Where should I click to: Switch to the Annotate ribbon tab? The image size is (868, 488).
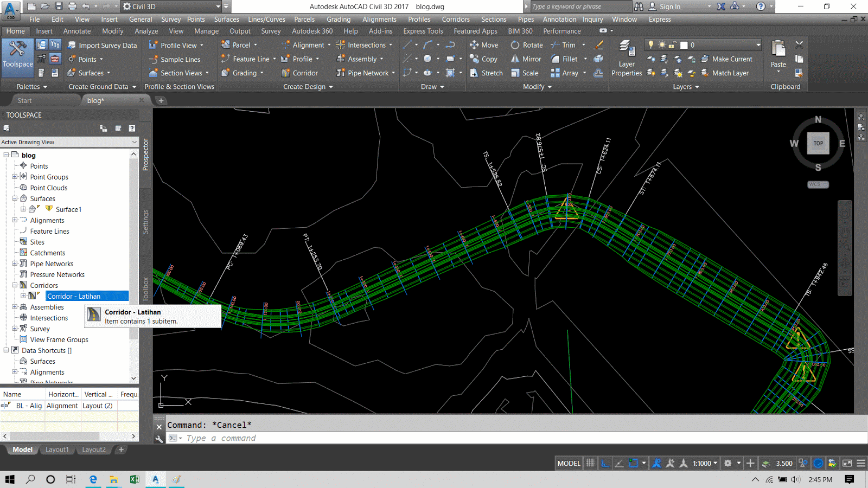pos(76,31)
